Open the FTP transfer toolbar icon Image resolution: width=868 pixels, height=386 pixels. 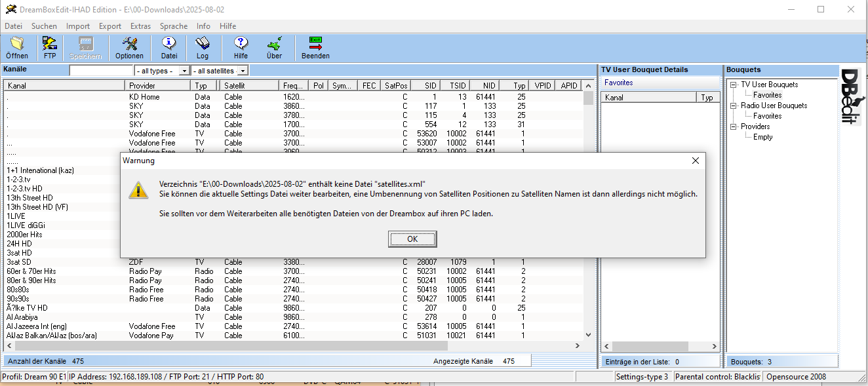tap(50, 48)
